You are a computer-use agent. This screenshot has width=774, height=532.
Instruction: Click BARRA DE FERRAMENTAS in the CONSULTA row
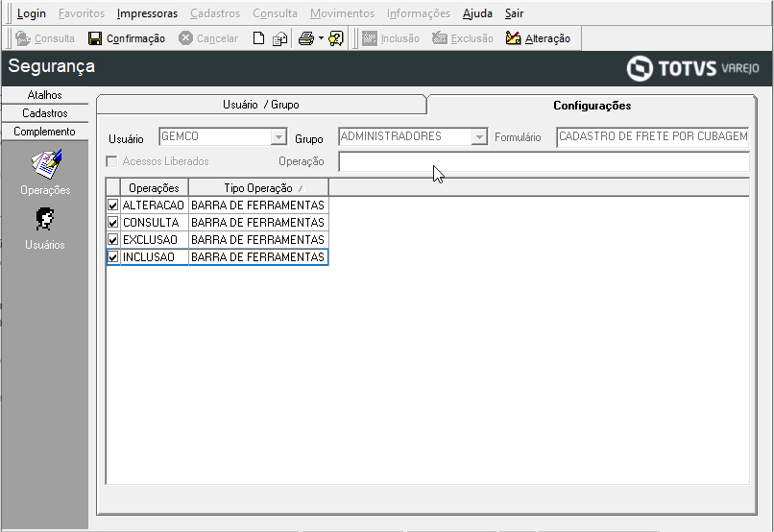pyautogui.click(x=258, y=222)
